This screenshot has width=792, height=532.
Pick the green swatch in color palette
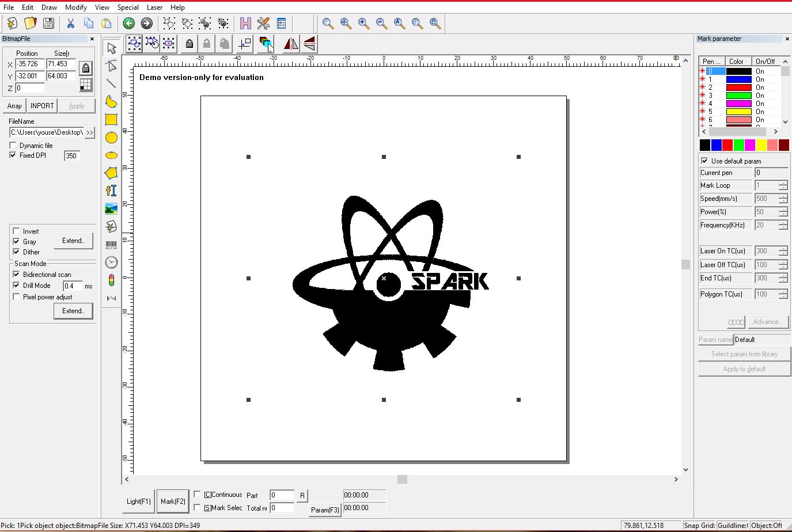[738, 145]
